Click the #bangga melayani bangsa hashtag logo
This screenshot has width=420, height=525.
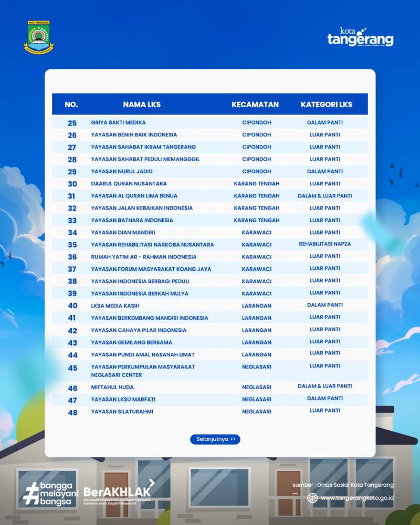coord(50,493)
